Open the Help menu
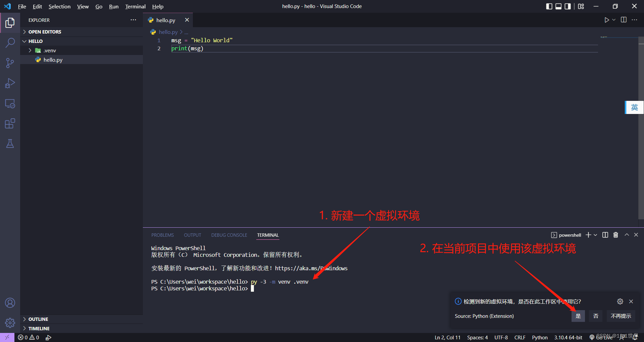Image resolution: width=644 pixels, height=342 pixels. coord(158,6)
